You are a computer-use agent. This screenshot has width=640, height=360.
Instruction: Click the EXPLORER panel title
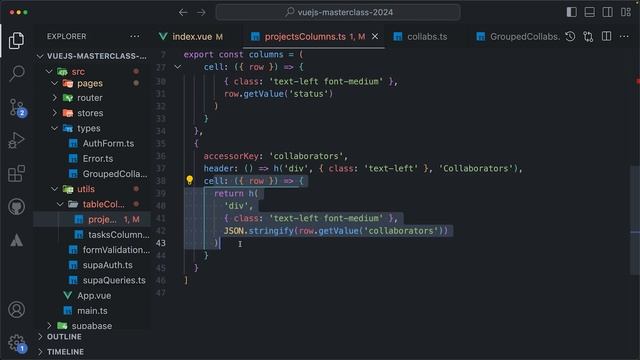67,36
